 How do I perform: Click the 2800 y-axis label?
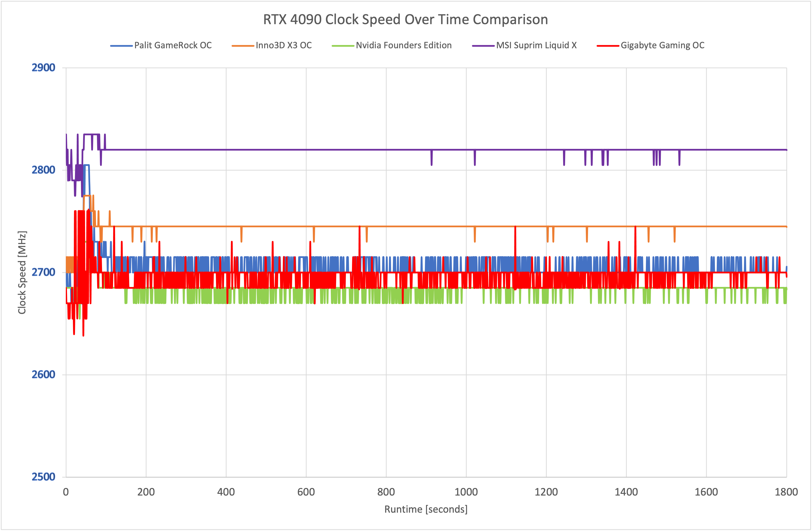pos(43,170)
